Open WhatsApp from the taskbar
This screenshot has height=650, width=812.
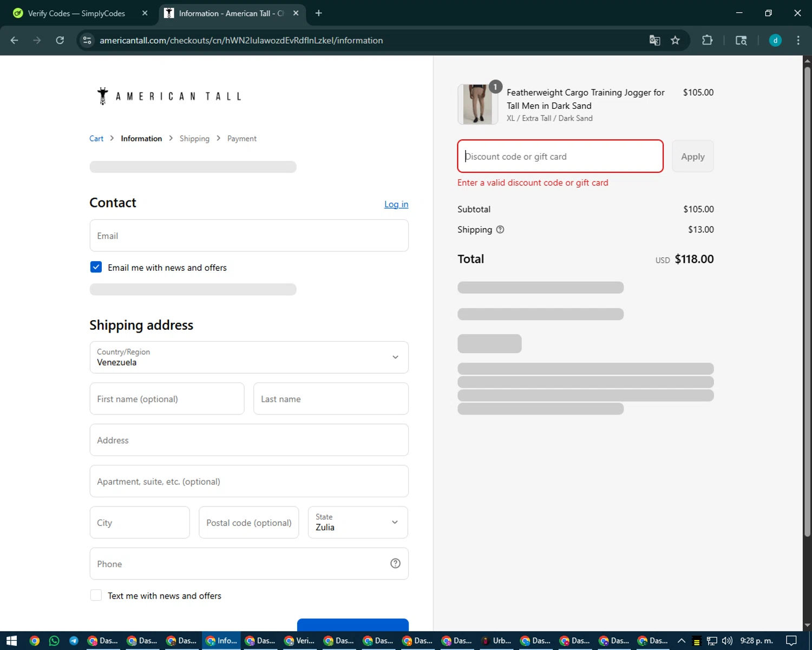click(x=54, y=641)
